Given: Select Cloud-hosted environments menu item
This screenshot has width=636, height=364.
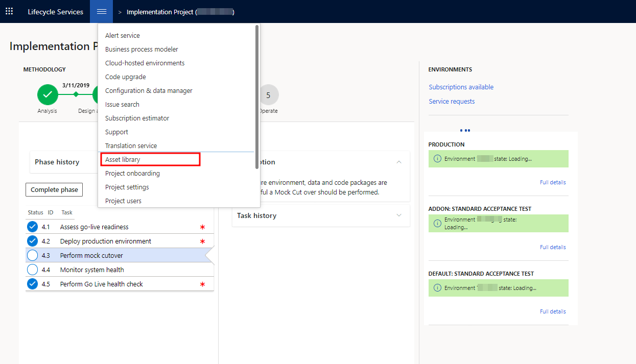Looking at the screenshot, I should (x=145, y=63).
